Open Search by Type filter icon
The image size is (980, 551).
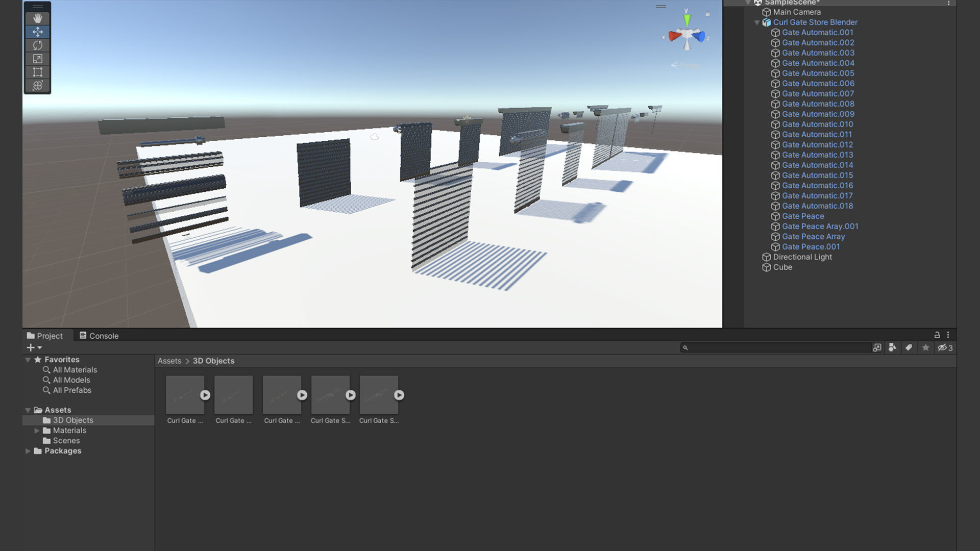[892, 348]
